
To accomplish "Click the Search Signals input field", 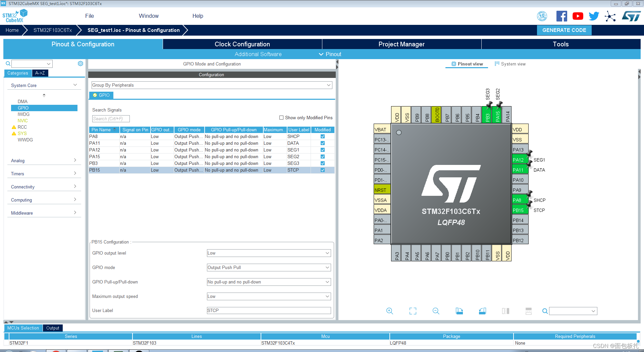I will 111,119.
